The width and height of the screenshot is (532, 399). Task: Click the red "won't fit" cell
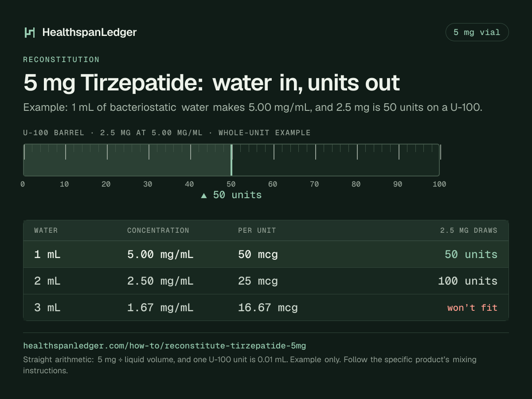[473, 308]
